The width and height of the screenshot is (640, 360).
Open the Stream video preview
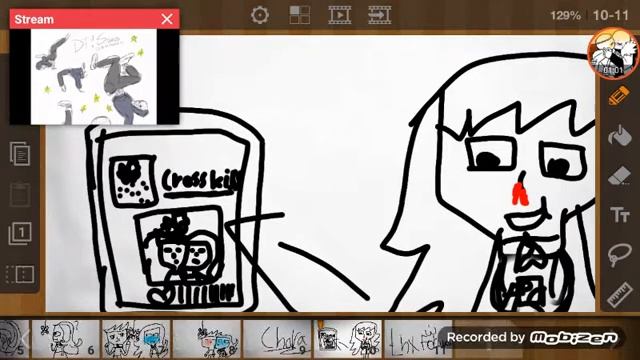pos(94,77)
